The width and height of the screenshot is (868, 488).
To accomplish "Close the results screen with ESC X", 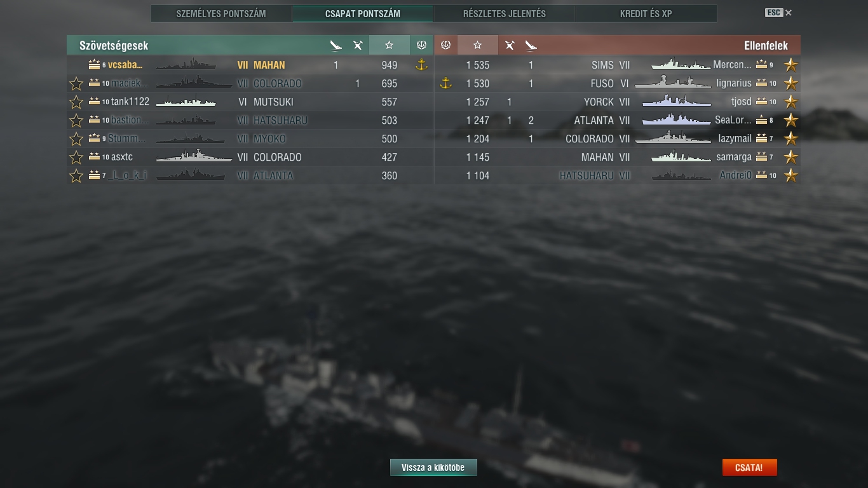I will (778, 13).
